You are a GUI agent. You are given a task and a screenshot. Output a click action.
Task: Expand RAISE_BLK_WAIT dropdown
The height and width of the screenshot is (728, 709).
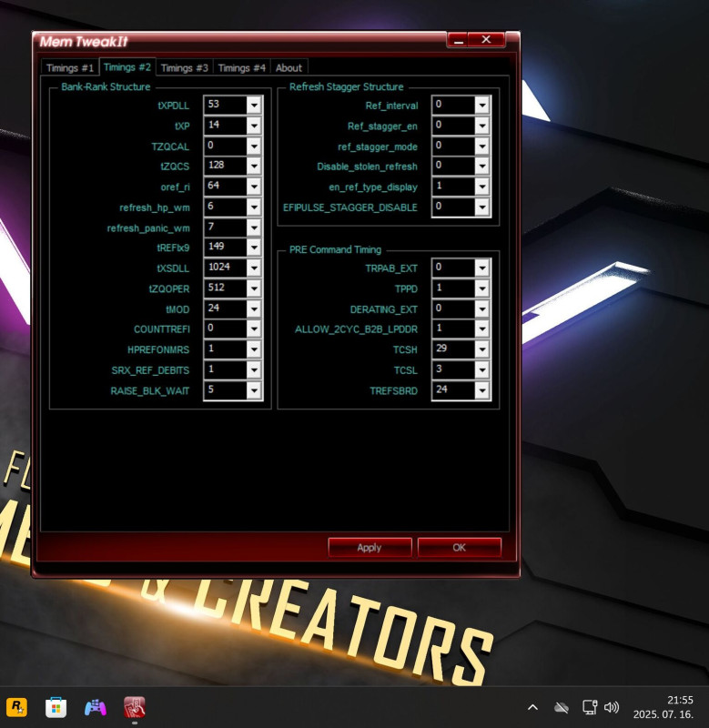click(x=254, y=390)
